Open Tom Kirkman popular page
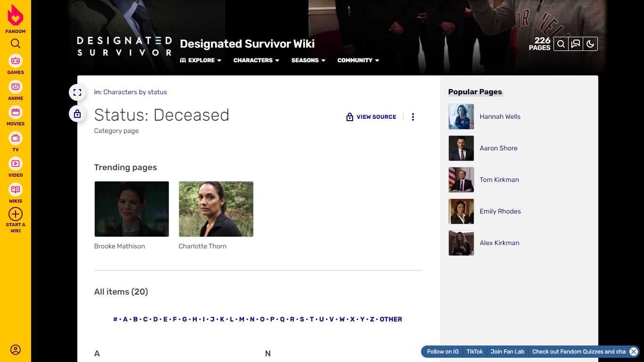The width and height of the screenshot is (644, 362). 499,180
